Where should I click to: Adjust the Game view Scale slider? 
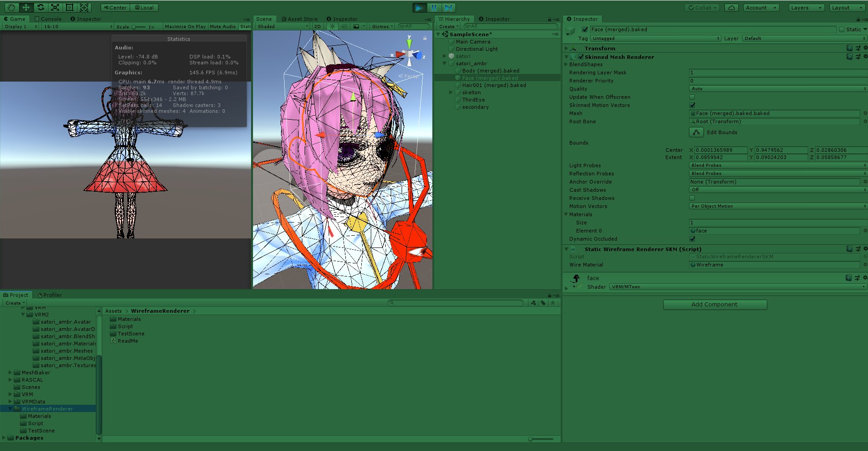point(139,27)
